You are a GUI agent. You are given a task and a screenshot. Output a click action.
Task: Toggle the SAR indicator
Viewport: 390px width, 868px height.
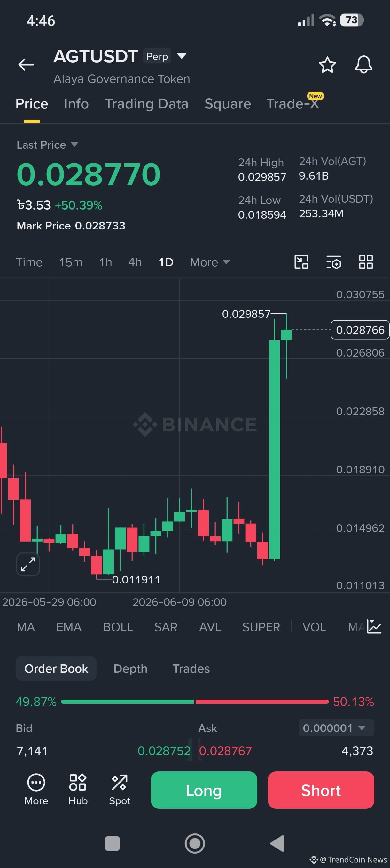[166, 627]
